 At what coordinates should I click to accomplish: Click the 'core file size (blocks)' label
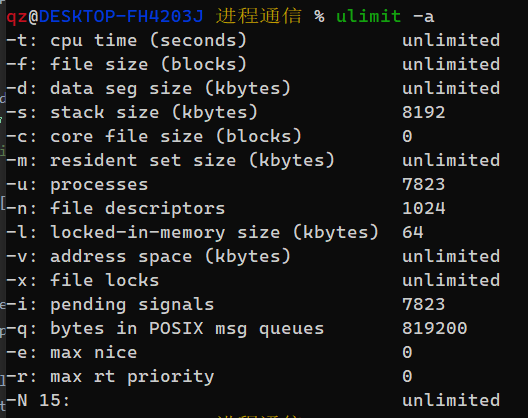point(176,137)
